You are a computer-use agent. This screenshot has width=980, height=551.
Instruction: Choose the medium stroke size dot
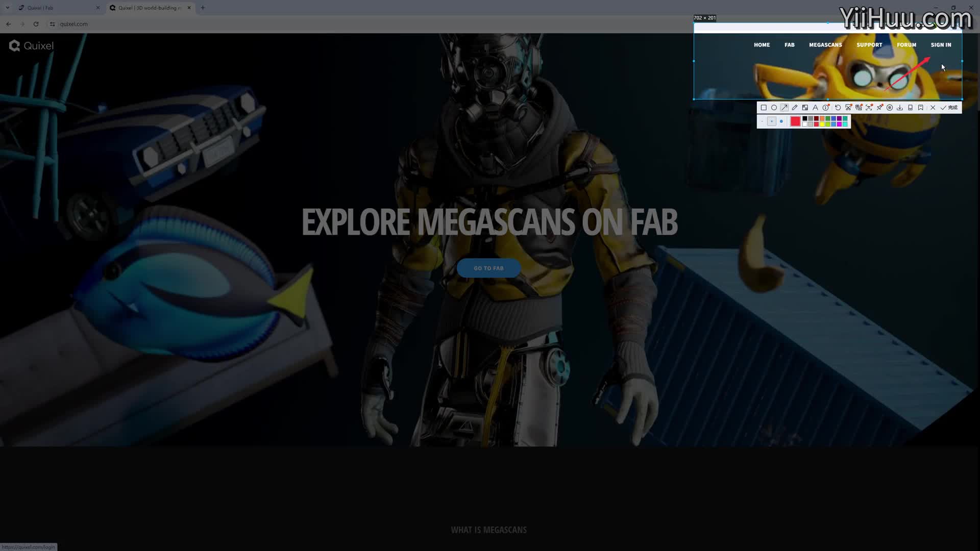(x=772, y=121)
